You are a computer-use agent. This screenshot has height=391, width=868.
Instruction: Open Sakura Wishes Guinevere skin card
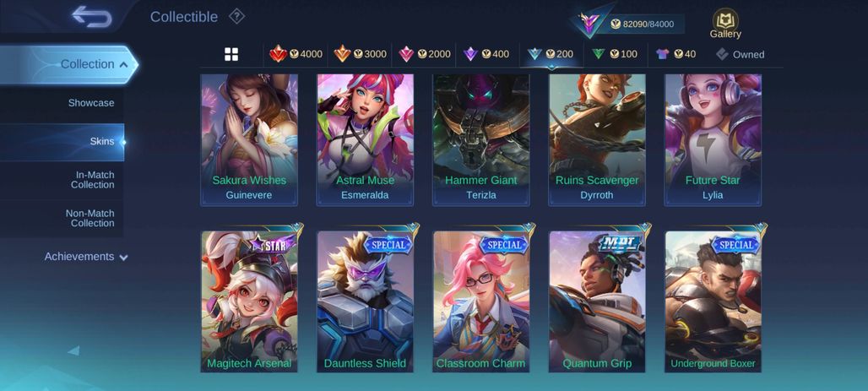pos(249,140)
